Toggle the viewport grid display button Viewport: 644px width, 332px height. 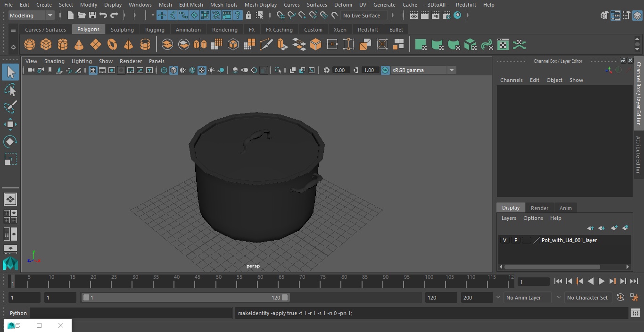coord(93,70)
